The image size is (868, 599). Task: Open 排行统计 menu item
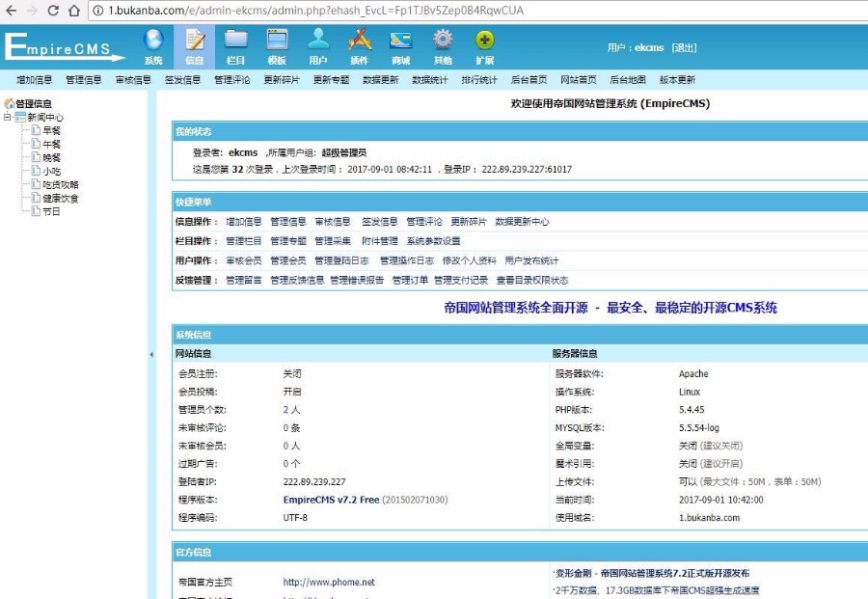click(x=479, y=80)
